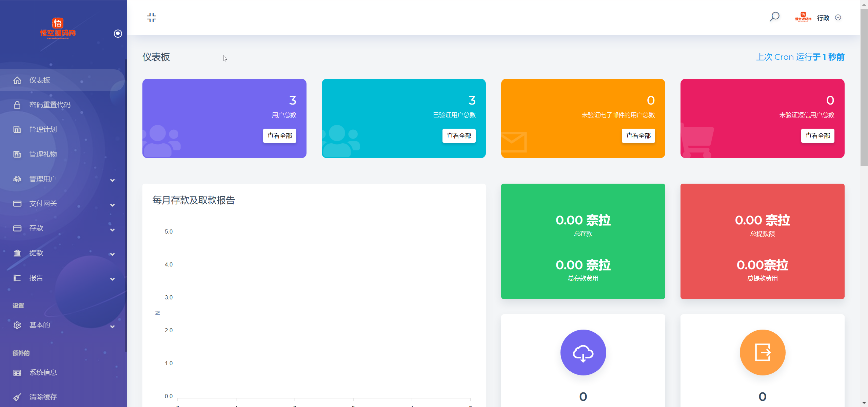Click the 总存款费用 label
This screenshot has width=868, height=407.
(x=583, y=278)
